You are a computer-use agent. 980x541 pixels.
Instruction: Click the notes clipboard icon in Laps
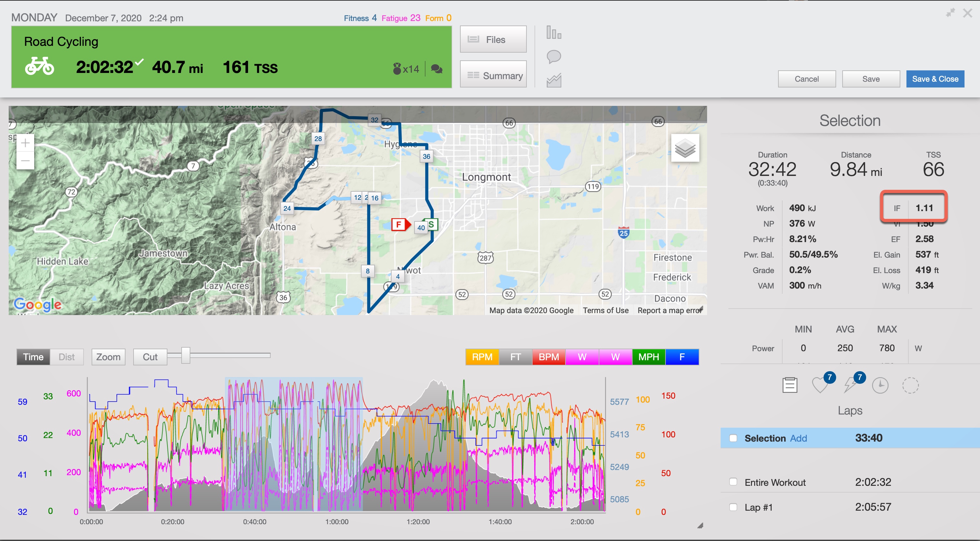coord(790,385)
